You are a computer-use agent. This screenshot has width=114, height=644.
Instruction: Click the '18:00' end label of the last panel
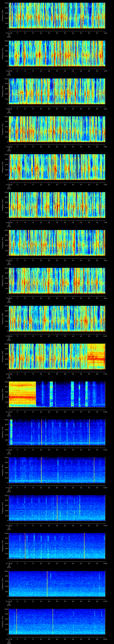(x=105, y=639)
